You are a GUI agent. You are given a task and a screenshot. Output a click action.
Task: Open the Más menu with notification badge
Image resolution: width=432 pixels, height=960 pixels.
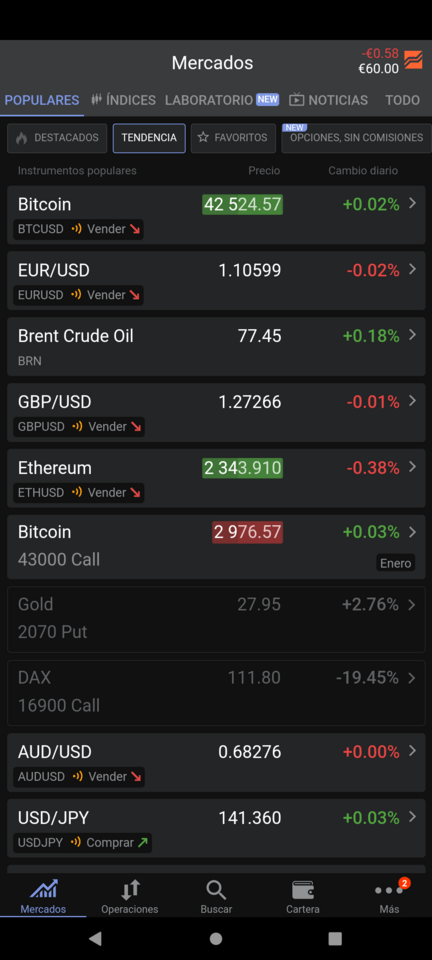pos(389,896)
